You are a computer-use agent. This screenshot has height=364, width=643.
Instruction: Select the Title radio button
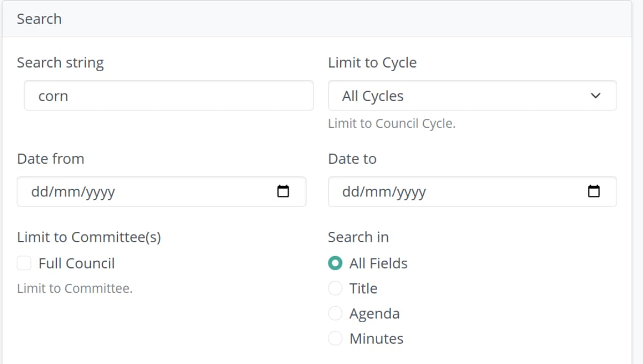335,288
